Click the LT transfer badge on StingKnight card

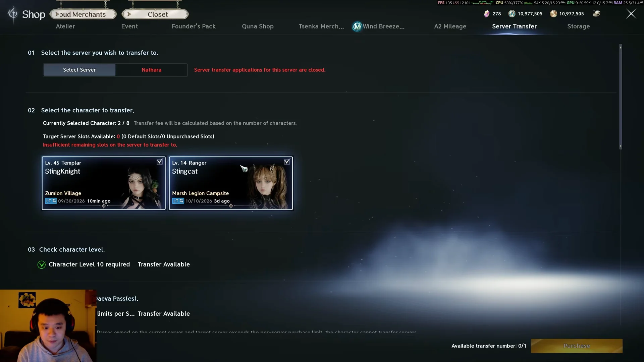tap(51, 201)
